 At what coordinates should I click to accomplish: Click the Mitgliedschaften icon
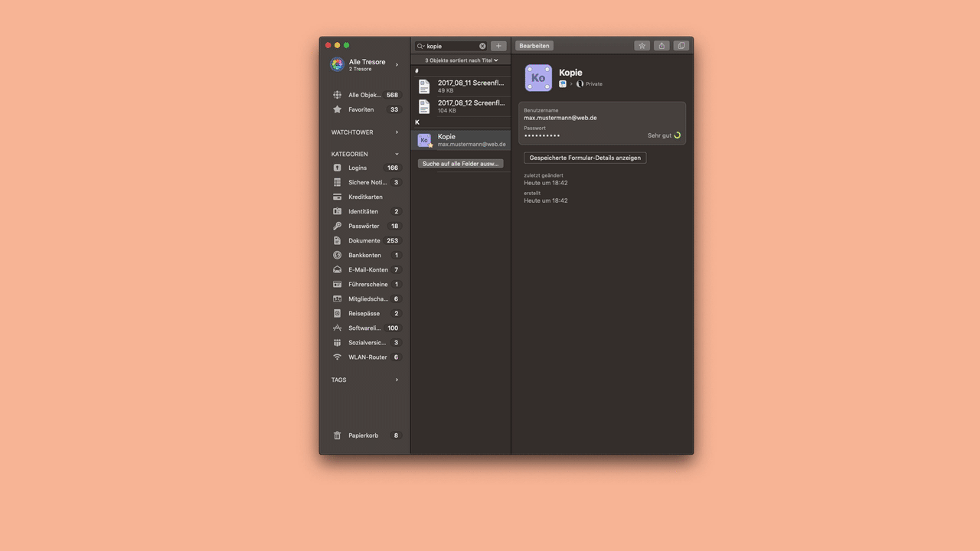tap(337, 298)
